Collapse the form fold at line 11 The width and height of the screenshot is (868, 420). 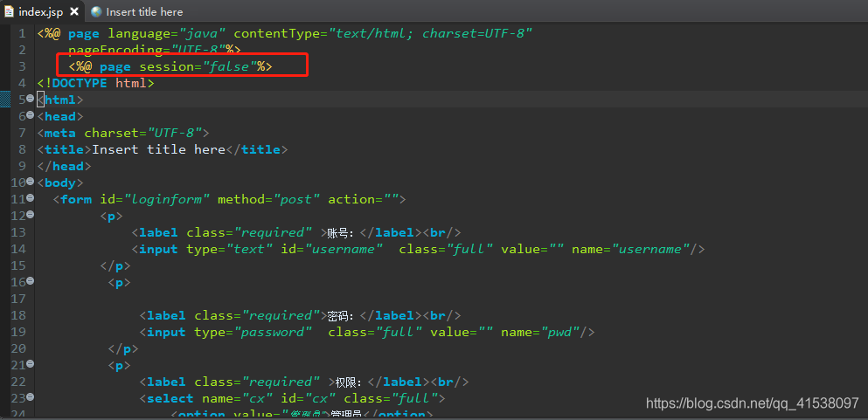(31, 198)
